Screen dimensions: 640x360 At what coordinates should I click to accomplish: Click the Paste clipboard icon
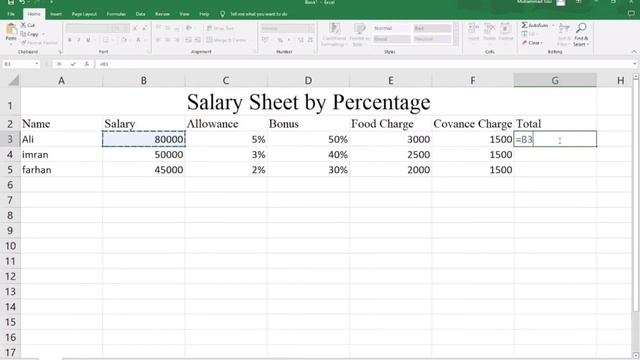(11, 29)
